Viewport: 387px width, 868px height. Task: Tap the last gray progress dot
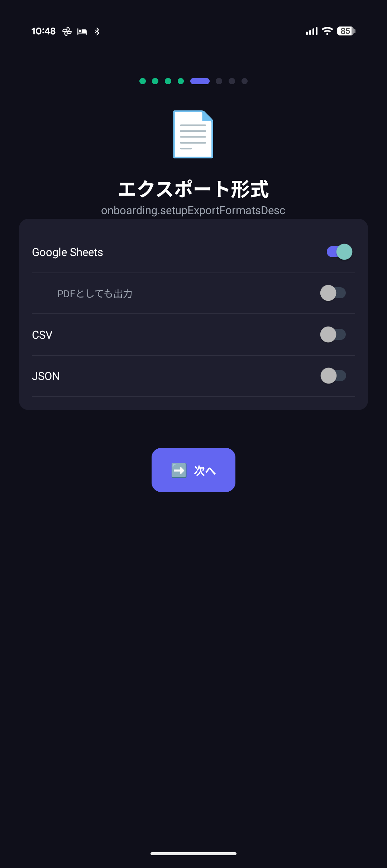pos(244,81)
